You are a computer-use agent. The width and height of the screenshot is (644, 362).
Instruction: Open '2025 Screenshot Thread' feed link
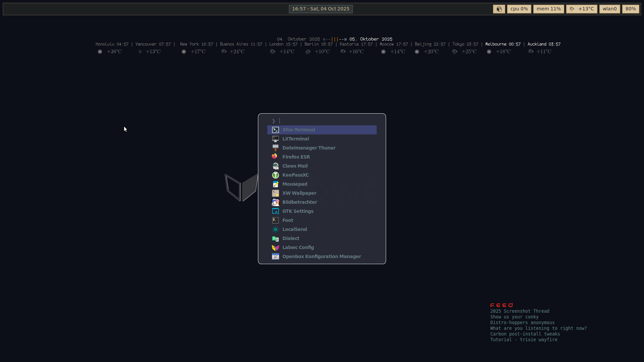click(x=520, y=311)
